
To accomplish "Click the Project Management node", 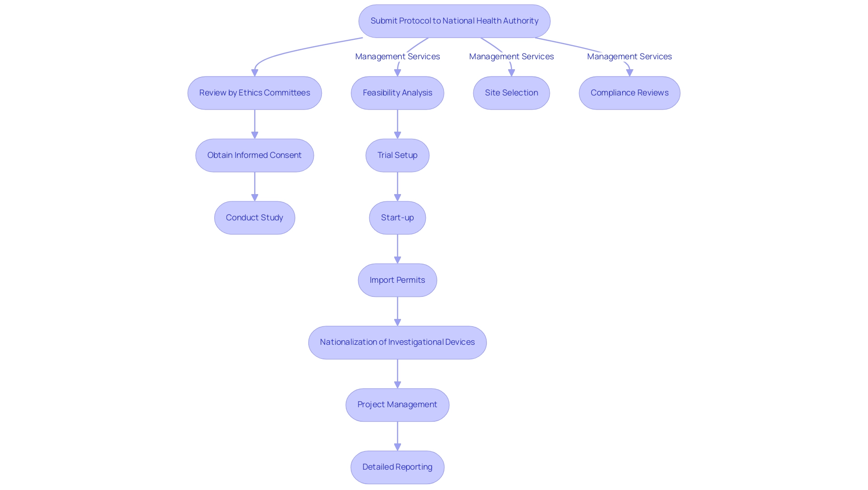I will click(397, 404).
